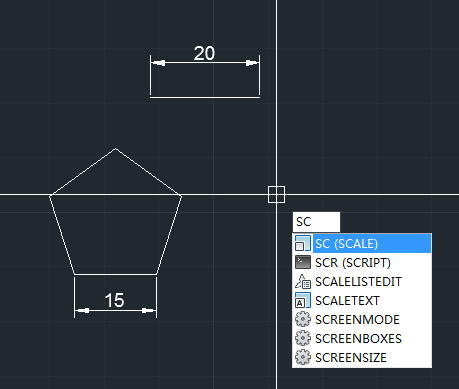Select the SCREENBOXES entry in the list

362,339
